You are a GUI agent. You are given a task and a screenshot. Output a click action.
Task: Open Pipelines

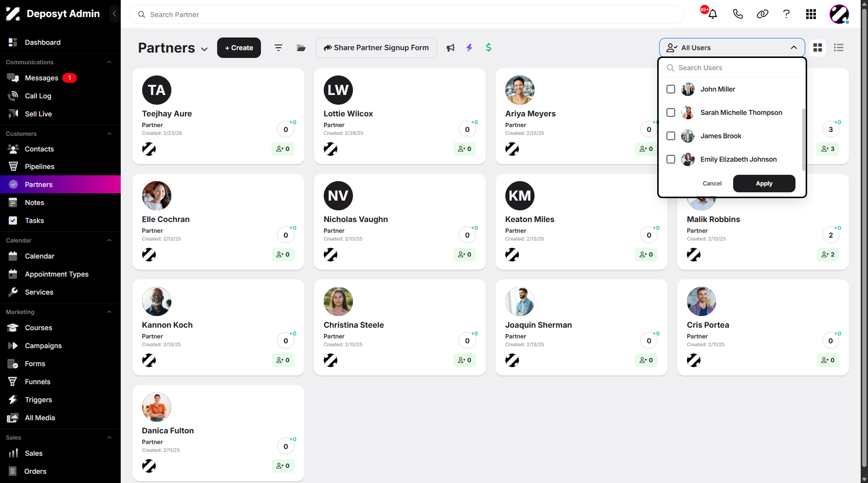pyautogui.click(x=60, y=167)
